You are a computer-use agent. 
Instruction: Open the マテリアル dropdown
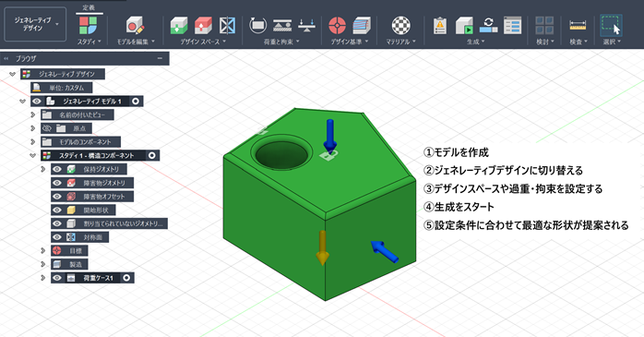(400, 42)
